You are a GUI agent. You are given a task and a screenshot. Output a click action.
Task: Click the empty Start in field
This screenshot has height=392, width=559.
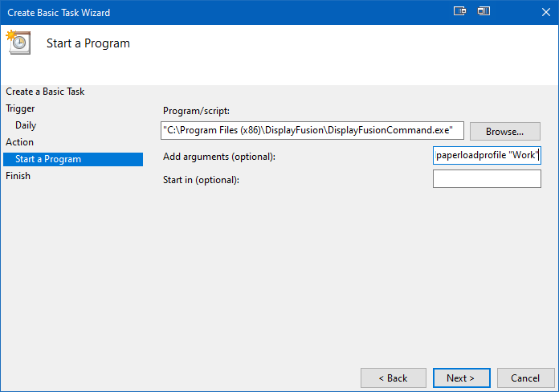pos(487,178)
